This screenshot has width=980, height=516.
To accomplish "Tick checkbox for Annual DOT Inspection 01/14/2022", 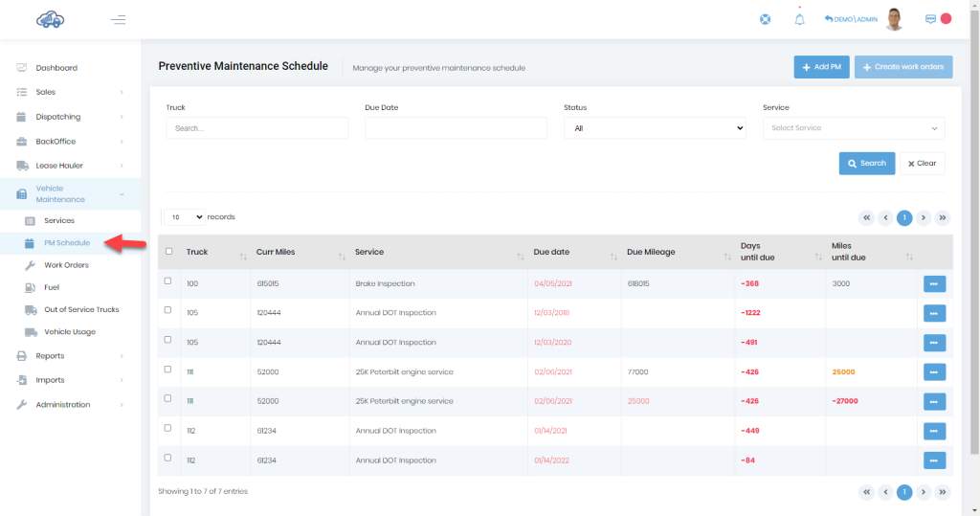I will coord(167,458).
